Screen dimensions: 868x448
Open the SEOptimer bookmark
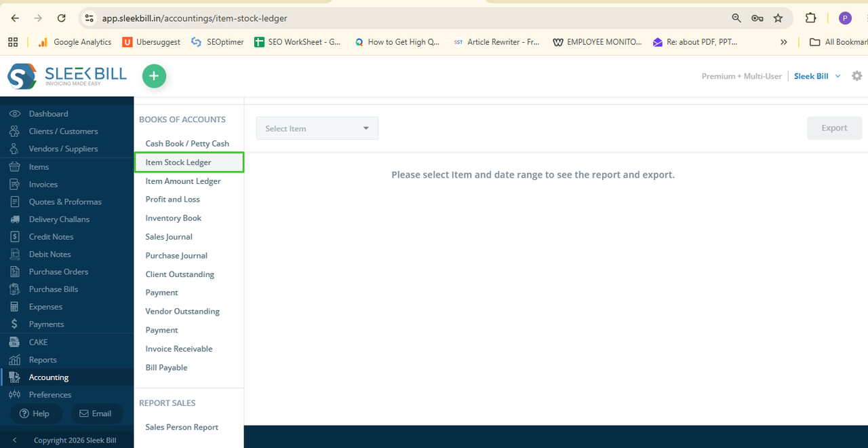pos(217,42)
